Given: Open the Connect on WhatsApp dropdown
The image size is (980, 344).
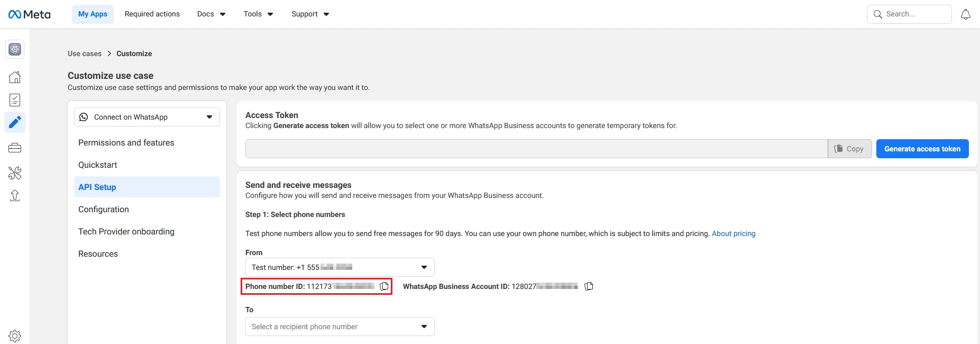Looking at the screenshot, I should click(147, 117).
